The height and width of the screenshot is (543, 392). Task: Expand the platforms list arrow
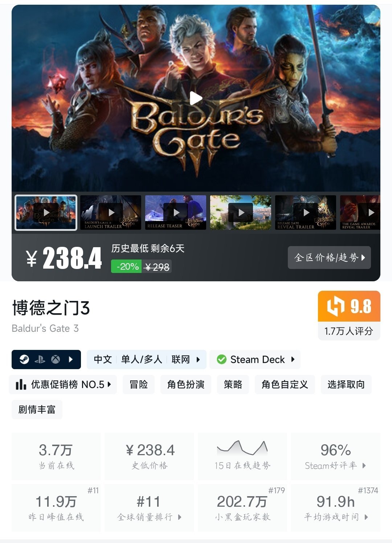click(x=71, y=359)
